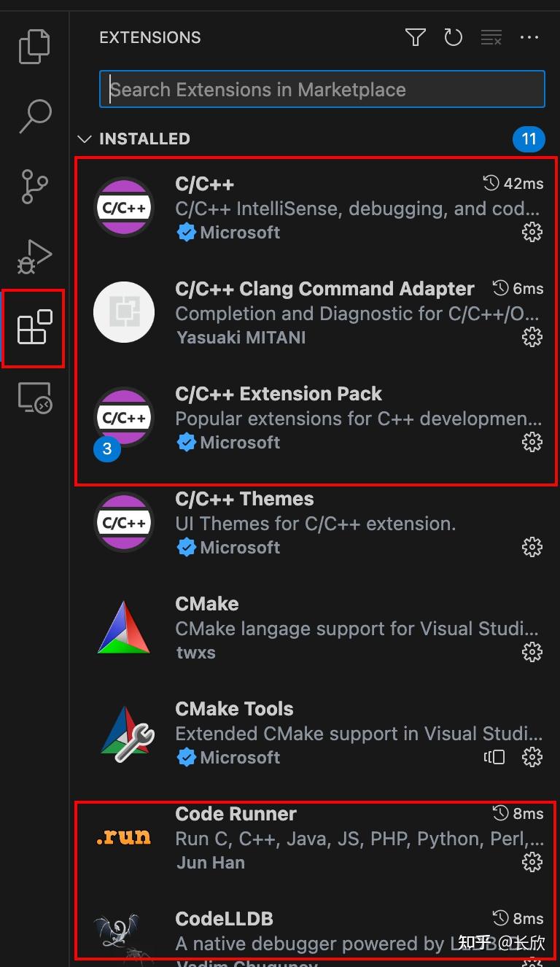Screen dimensions: 560x967
Task: Open gear menu for C/C++ Extension Pack
Action: 532,442
